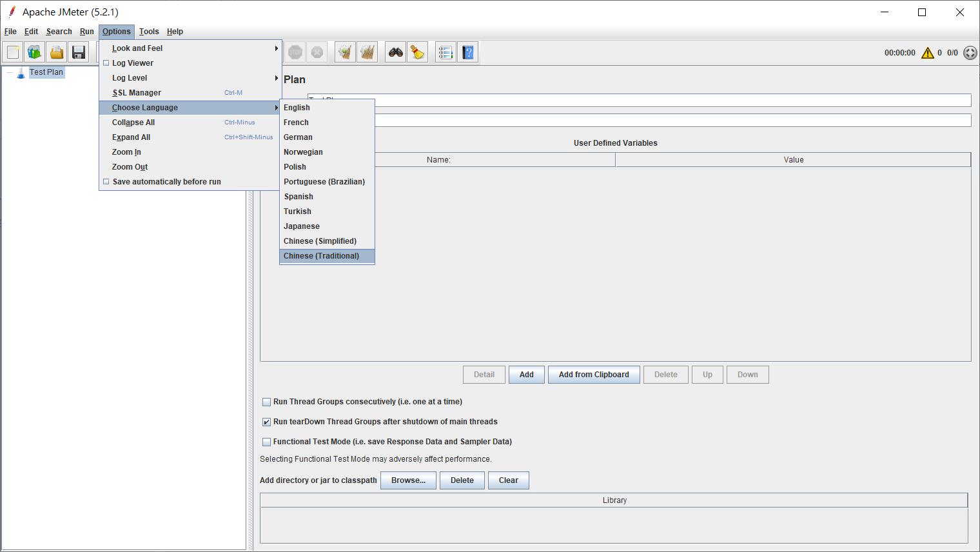Open the File menu
This screenshot has width=980, height=552.
pyautogui.click(x=10, y=32)
